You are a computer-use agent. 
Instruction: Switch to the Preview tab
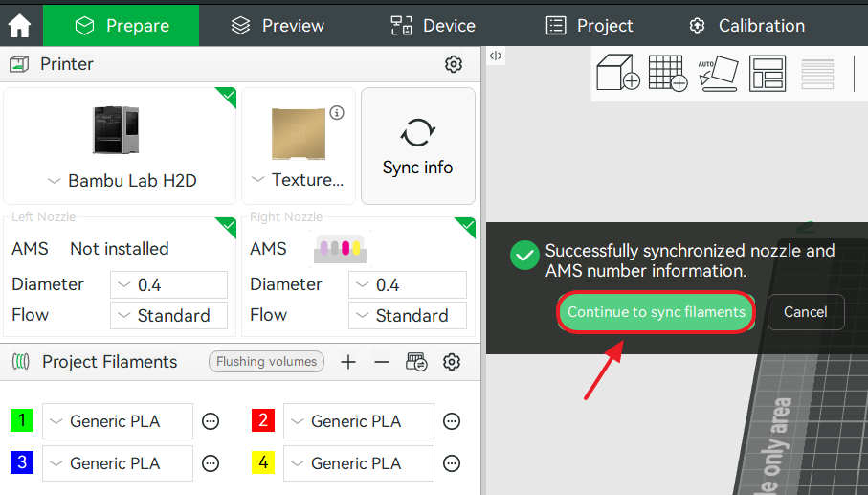(x=278, y=26)
